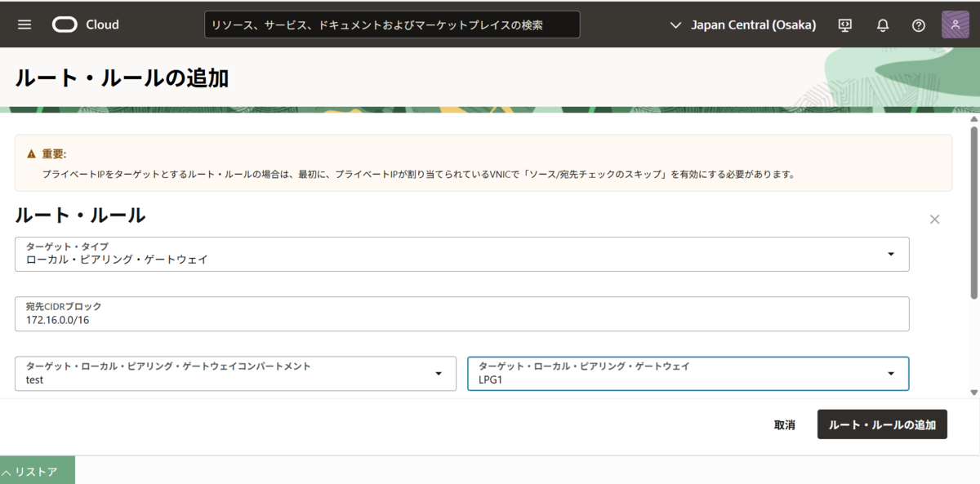Click the Oracle Cloud logo

click(86, 24)
